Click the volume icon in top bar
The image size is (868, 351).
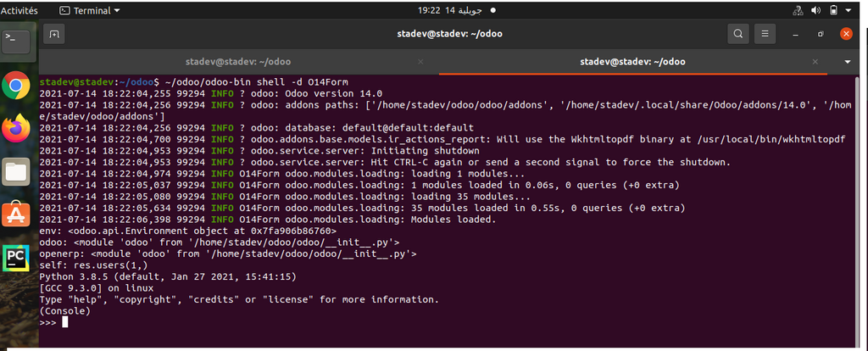pyautogui.click(x=816, y=10)
